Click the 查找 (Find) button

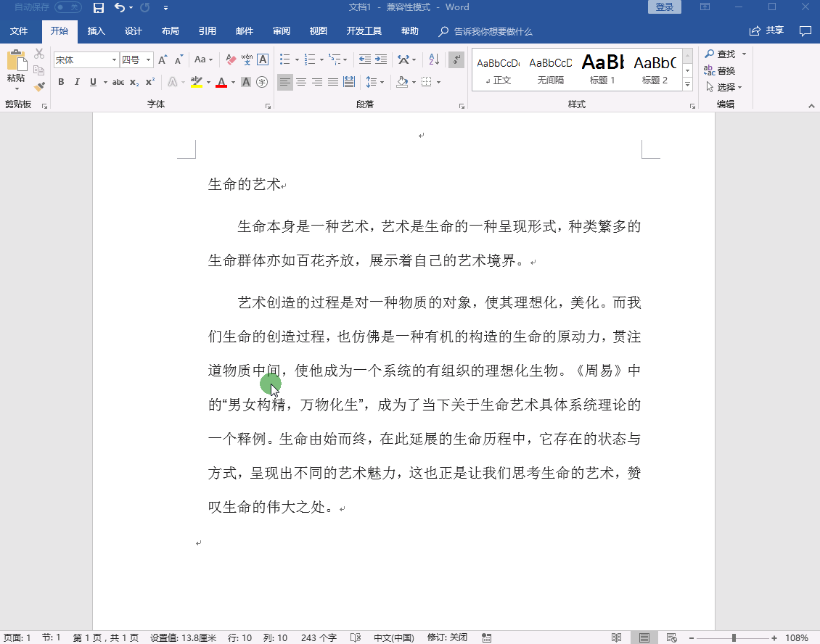tap(720, 54)
